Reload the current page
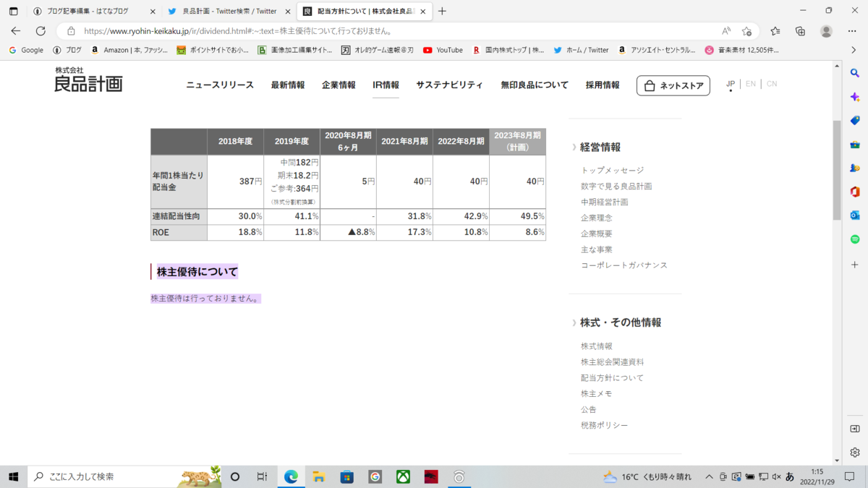This screenshot has height=488, width=868. pyautogui.click(x=41, y=31)
